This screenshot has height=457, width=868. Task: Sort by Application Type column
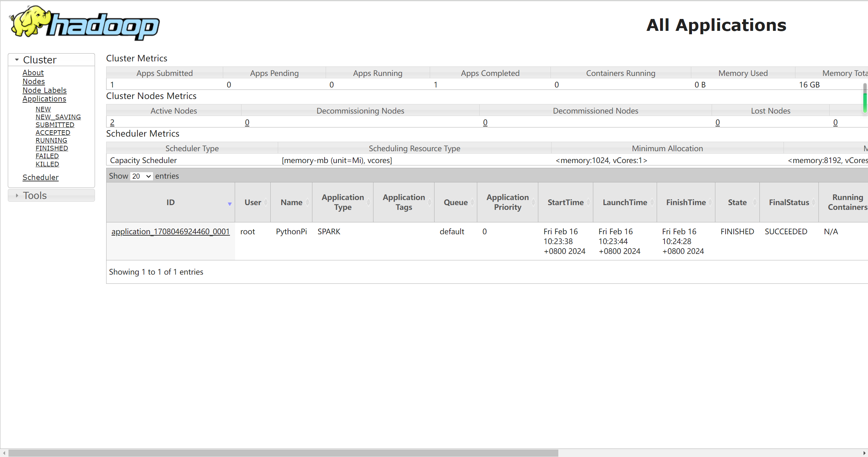343,202
